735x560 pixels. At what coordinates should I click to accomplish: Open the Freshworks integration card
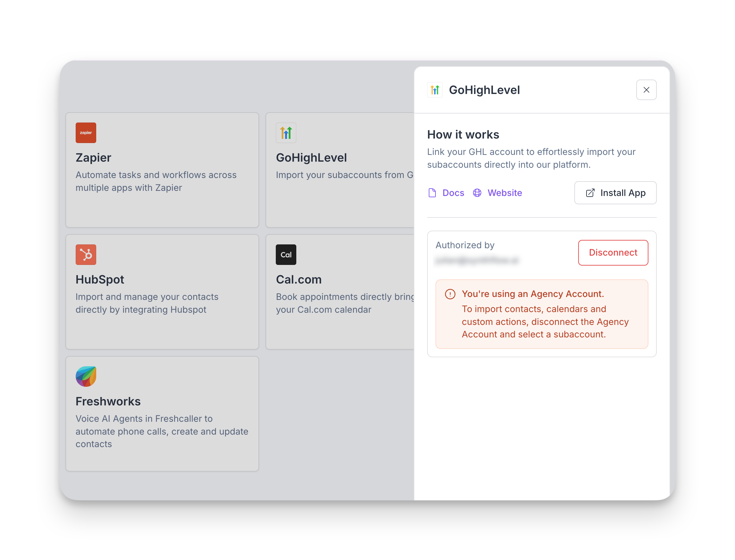(162, 413)
